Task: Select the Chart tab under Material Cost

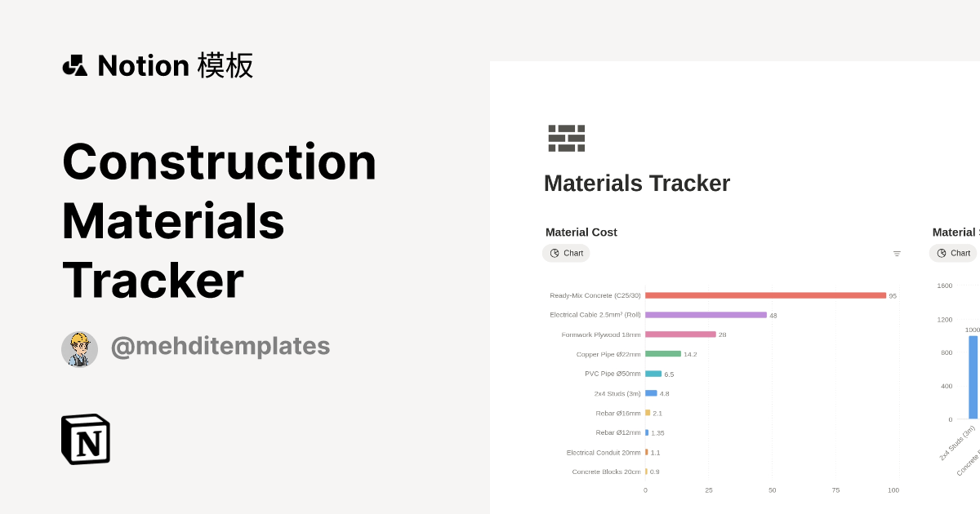Action: 566,253
